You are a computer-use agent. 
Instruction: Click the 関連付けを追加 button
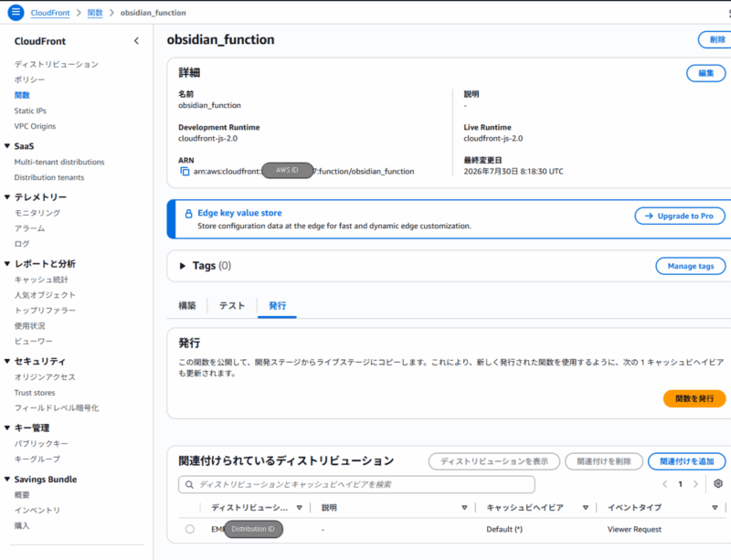pyautogui.click(x=687, y=461)
